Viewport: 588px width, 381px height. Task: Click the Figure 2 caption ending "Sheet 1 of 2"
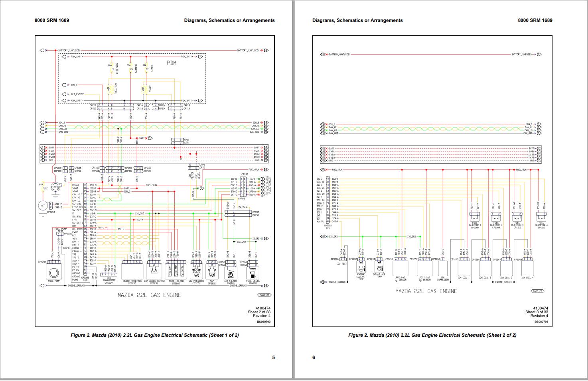(x=155, y=335)
